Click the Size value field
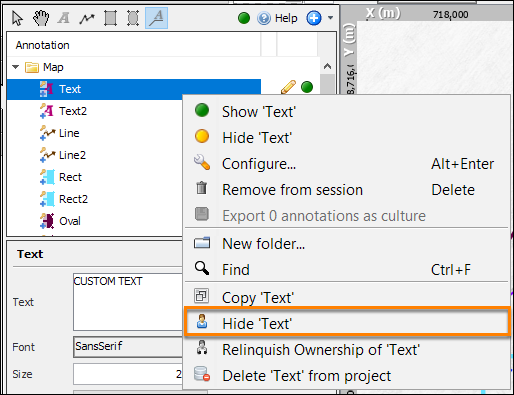This screenshot has height=395, width=514. click(128, 374)
